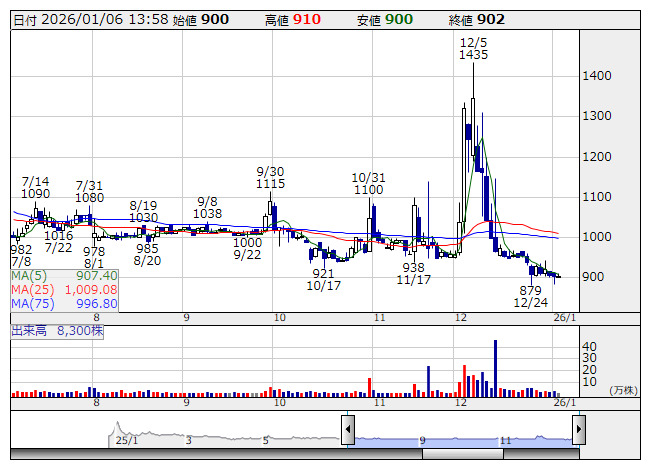This screenshot has height=470, width=653.
Task: Select the MA(25) 1,009.08 legend entry
Action: (x=65, y=289)
